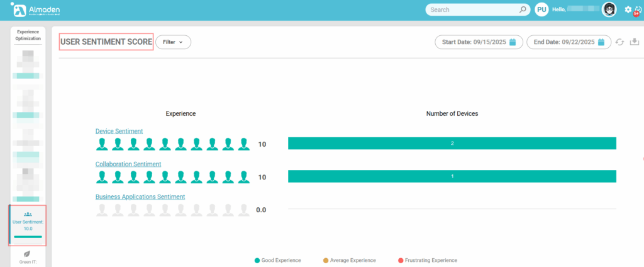
Task: Open the End Date calendar picker
Action: pos(601,42)
